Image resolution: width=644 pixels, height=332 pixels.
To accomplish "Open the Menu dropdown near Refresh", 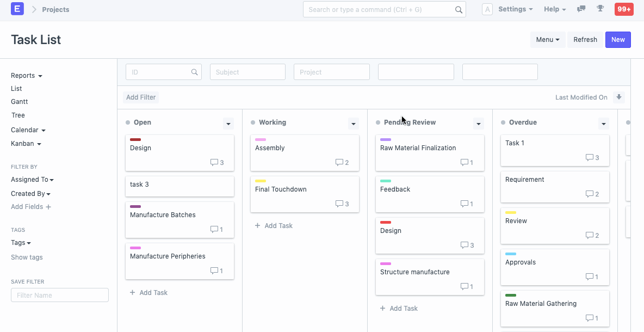I will 547,39.
